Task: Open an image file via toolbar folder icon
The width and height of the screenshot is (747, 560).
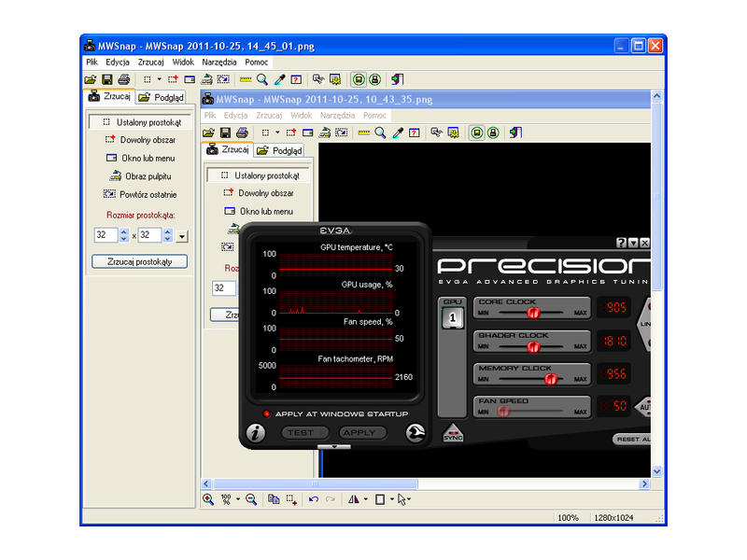Action: 91,79
